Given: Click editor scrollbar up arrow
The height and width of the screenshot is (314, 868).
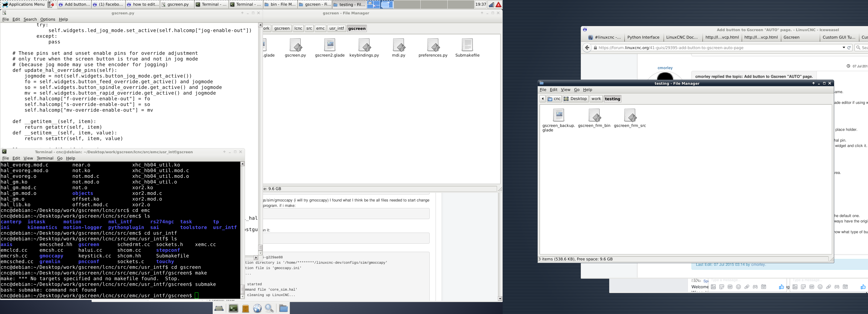Looking at the screenshot, I should pyautogui.click(x=260, y=25).
